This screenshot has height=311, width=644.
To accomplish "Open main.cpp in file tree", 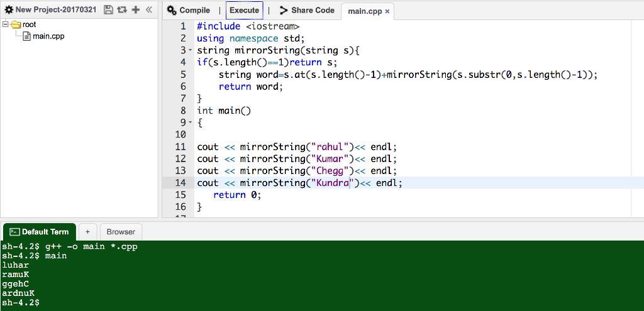I will click(48, 36).
